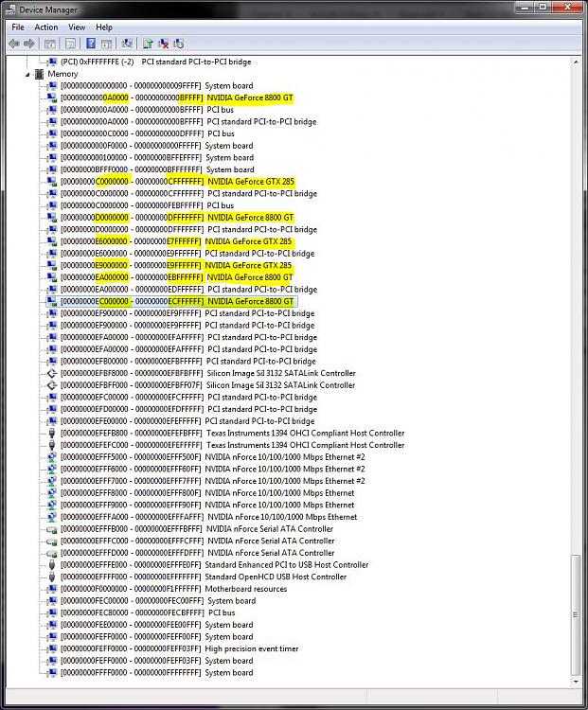The width and height of the screenshot is (588, 710).
Task: Select System board row at 0000000000100000
Action: coord(157,157)
